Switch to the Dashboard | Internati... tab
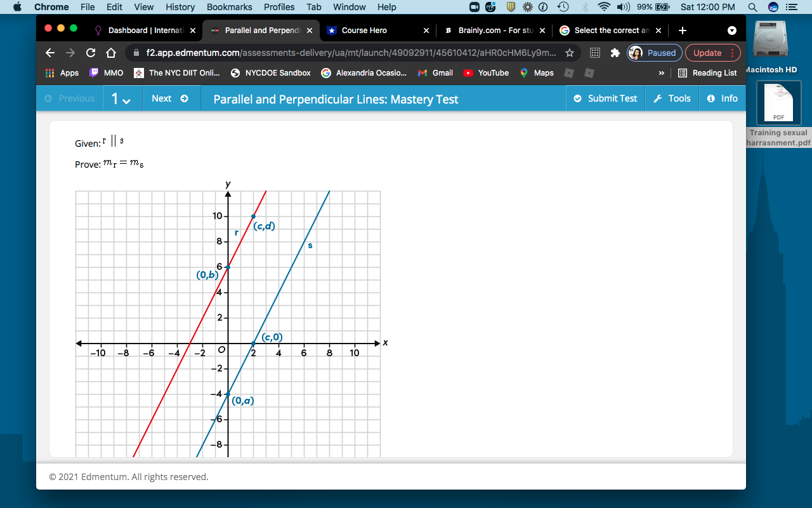Image resolution: width=812 pixels, height=508 pixels. coord(144,30)
